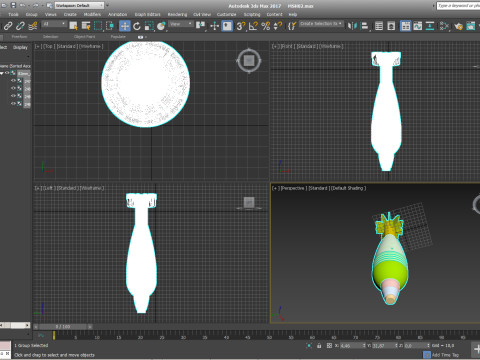
Task: Click the Add Time Tag label
Action: (x=445, y=355)
